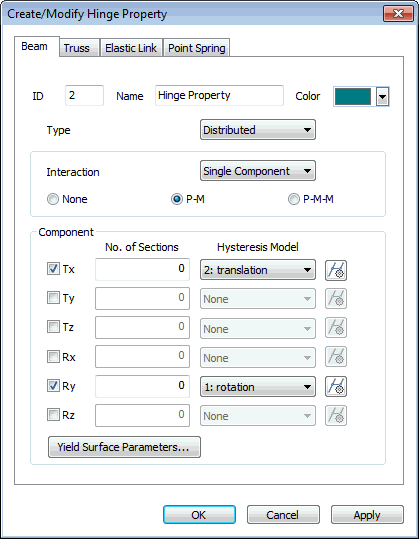Open Ry hysteresis model dropdown '1: rotation'
Screen dimensions: 419x539
(258, 387)
